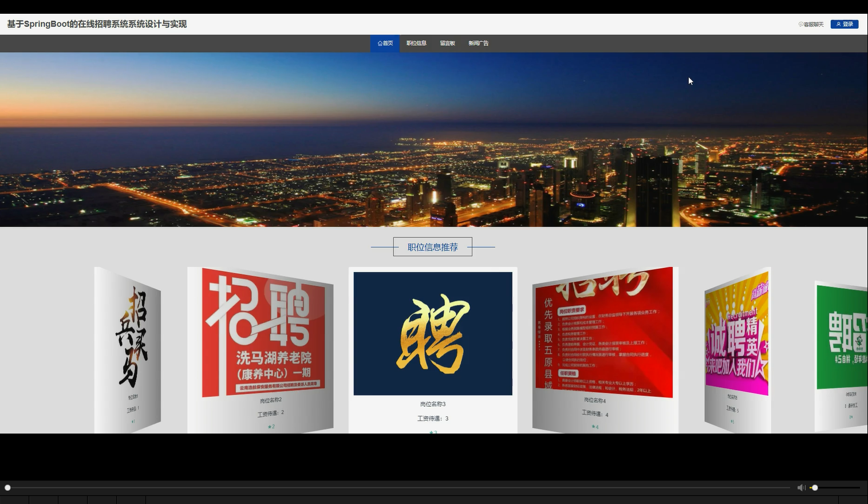868x504 pixels.
Task: Open the 新闻广告 news tab
Action: [478, 44]
